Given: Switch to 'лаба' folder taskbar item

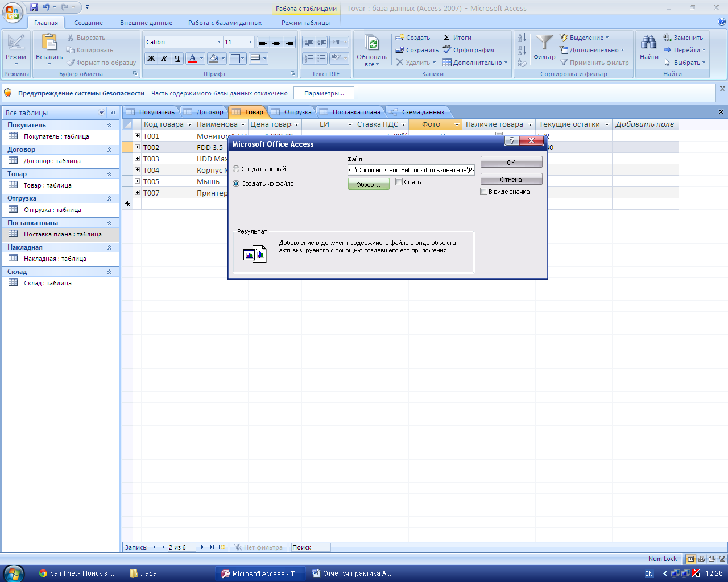Looking at the screenshot, I should click(x=143, y=573).
